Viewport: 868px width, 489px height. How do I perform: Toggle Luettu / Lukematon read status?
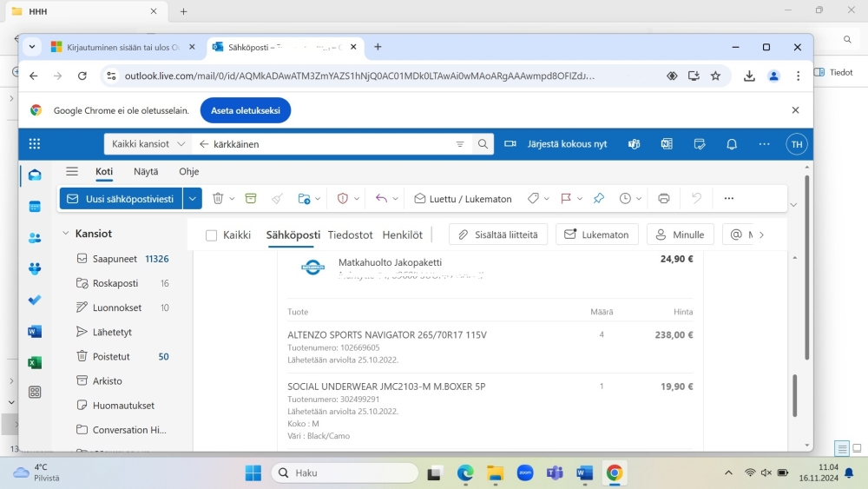[463, 198]
